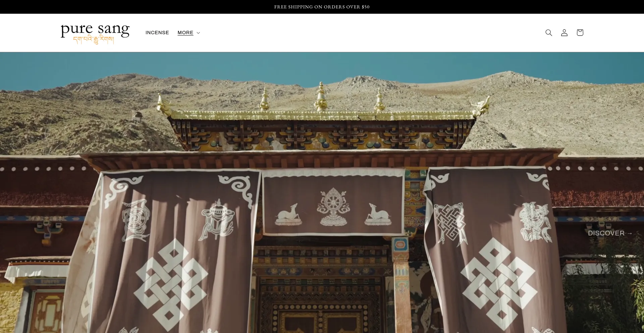Click the account login person icon

pyautogui.click(x=564, y=33)
